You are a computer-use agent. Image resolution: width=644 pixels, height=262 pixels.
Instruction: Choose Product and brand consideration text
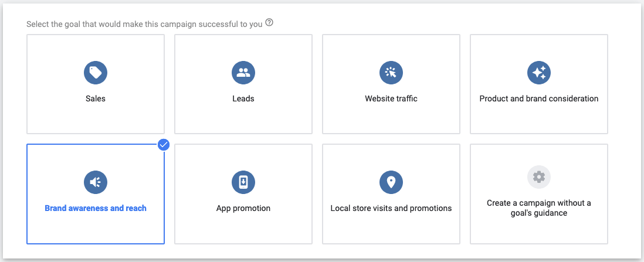click(539, 98)
